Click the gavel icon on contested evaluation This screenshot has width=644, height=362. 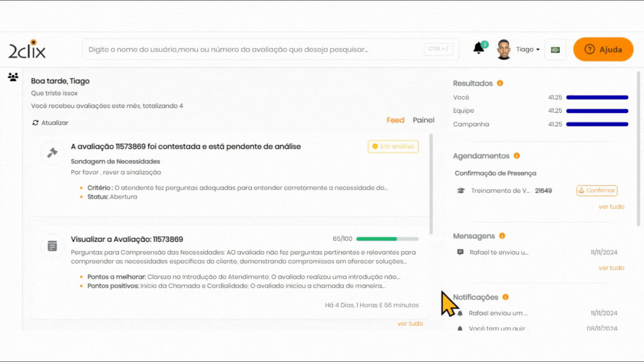(x=52, y=153)
